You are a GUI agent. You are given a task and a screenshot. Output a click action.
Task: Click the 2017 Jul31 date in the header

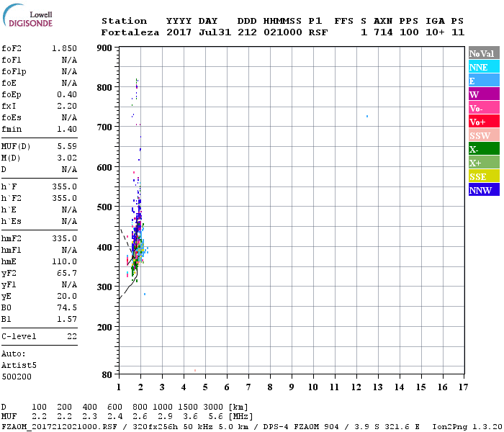[x=192, y=32]
